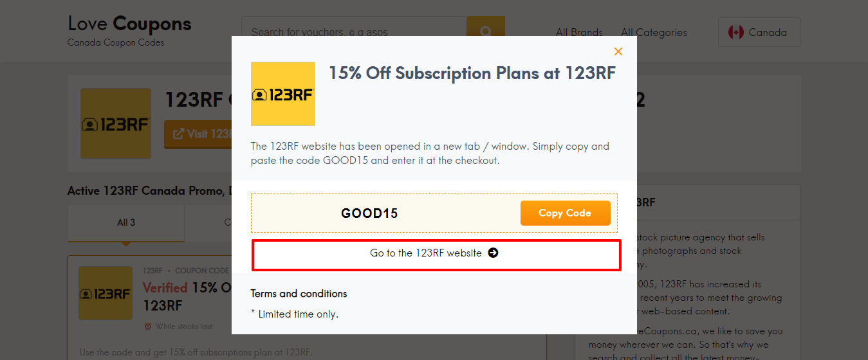The image size is (868, 360).
Task: Close the coupon popup with orange X
Action: click(x=618, y=51)
